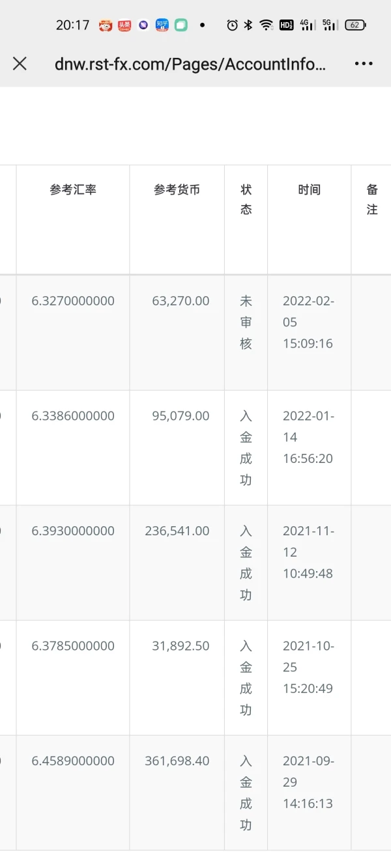Click the page URL dnw.rst-fx.com address text
The width and height of the screenshot is (391, 868).
pyautogui.click(x=190, y=64)
